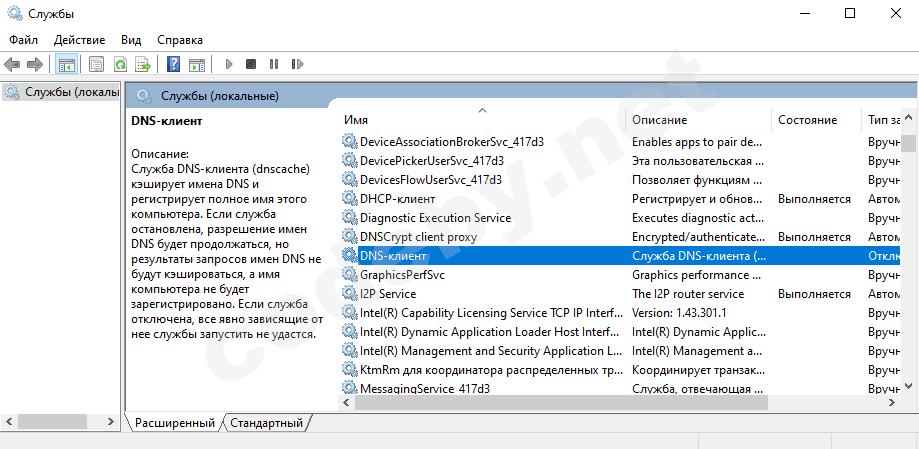Click the Version: 1.43.301.1 description cell
The height and width of the screenshot is (449, 919).
(x=679, y=312)
